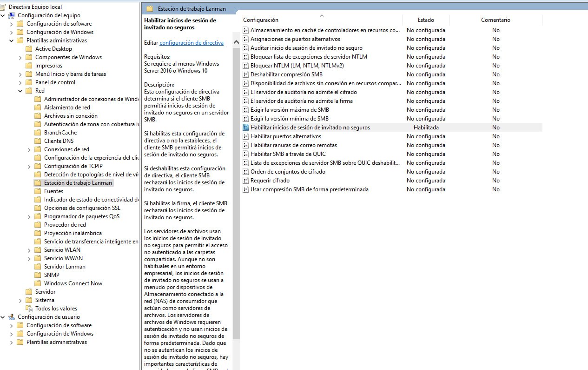Image resolution: width=588 pixels, height=370 pixels.
Task: Click the policy icon beside Habilitar SMB a través de QUIC
Action: pos(246,154)
